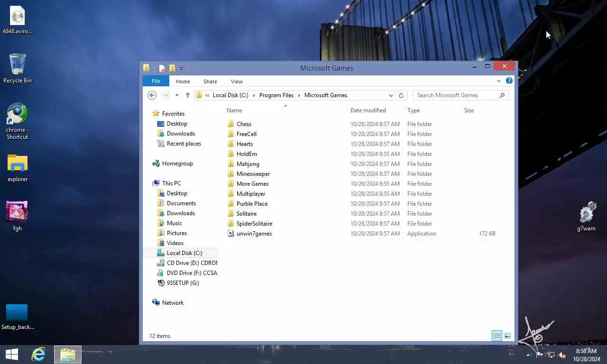Image resolution: width=607 pixels, height=364 pixels.
Task: Select Network in navigation pane
Action: coord(173,303)
